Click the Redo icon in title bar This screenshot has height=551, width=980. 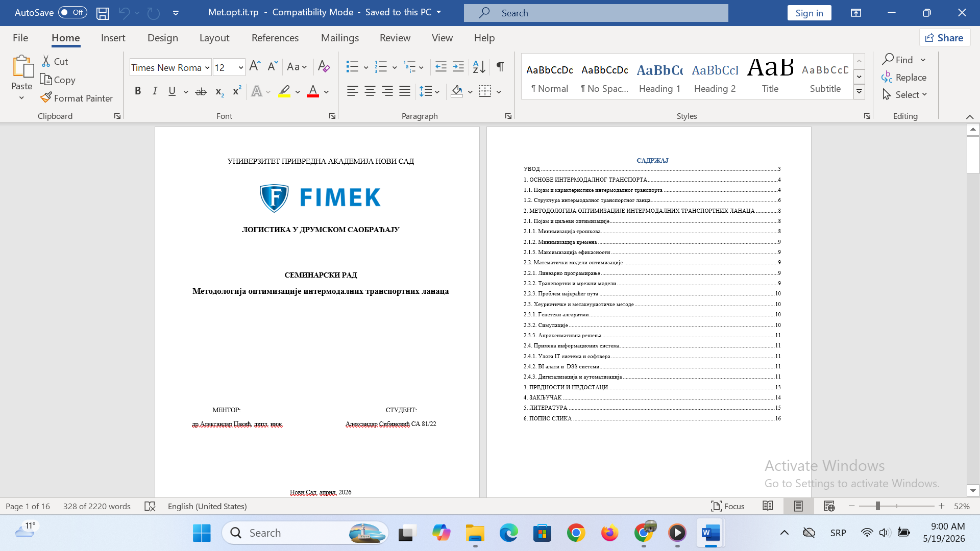[x=154, y=13]
